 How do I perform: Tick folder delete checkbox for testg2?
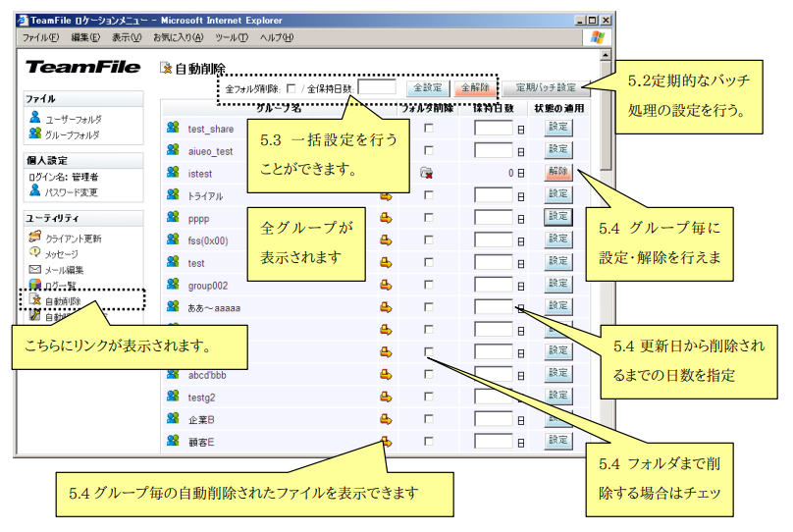[427, 396]
